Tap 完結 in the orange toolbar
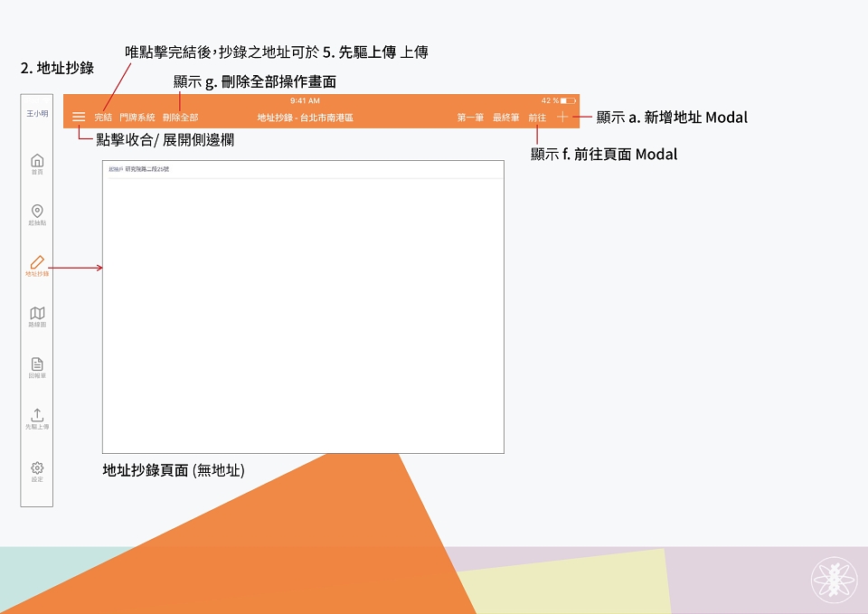Screen dimensions: 868x614 pos(103,118)
